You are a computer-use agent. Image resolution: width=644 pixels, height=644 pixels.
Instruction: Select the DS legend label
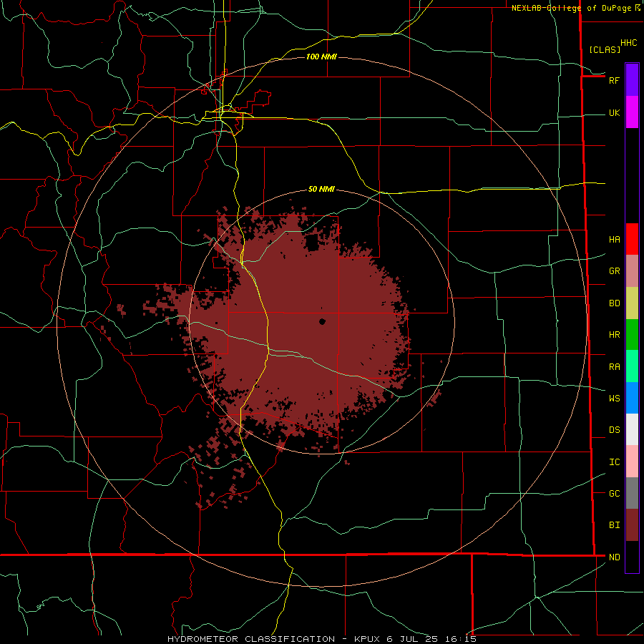(615, 430)
